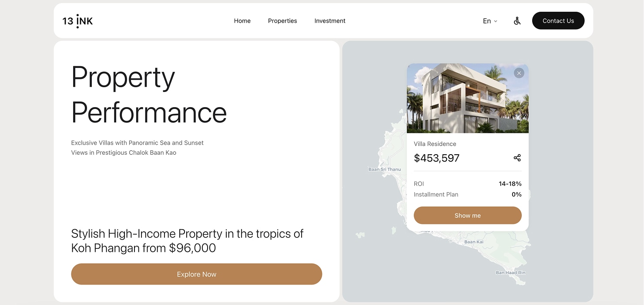The image size is (644, 305).
Task: Click the Property Performance heading
Action: pyautogui.click(x=149, y=95)
